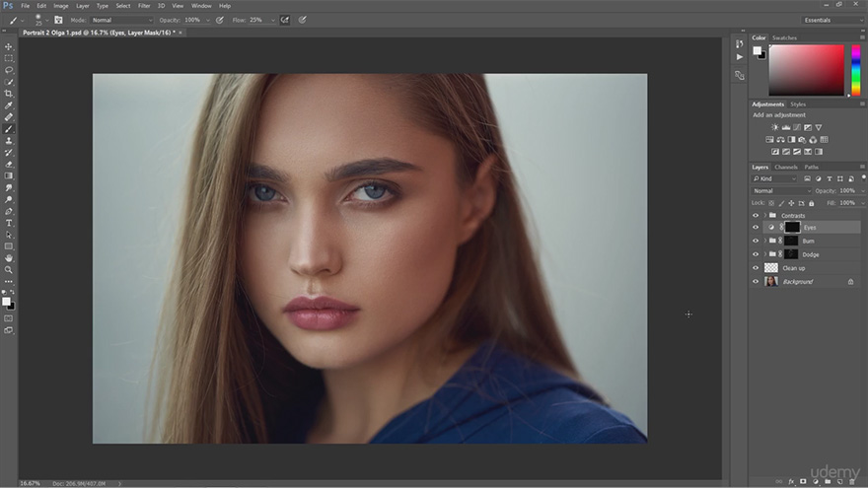Select the Rectangular Marquee tool
Screen dimensions: 868x488
[x=8, y=58]
